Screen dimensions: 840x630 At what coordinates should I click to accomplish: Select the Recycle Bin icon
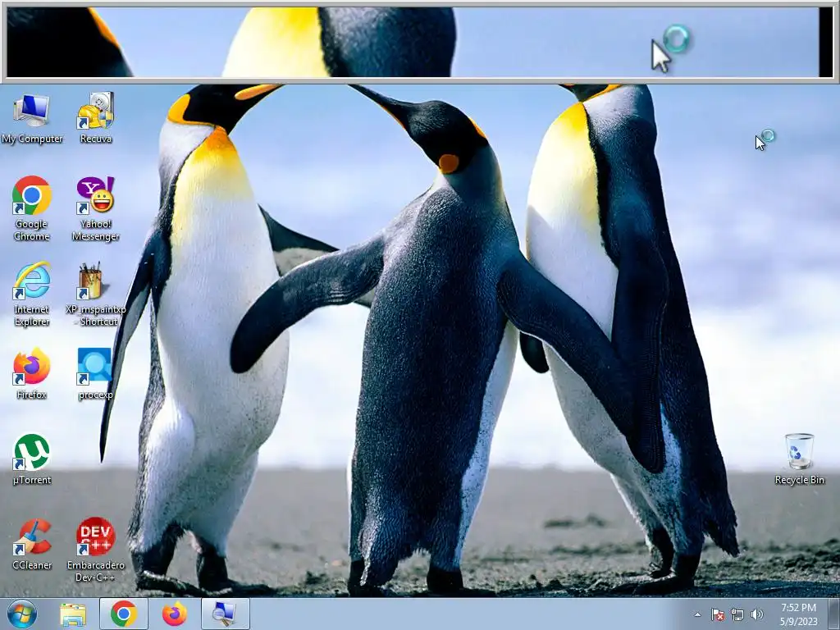tap(799, 459)
